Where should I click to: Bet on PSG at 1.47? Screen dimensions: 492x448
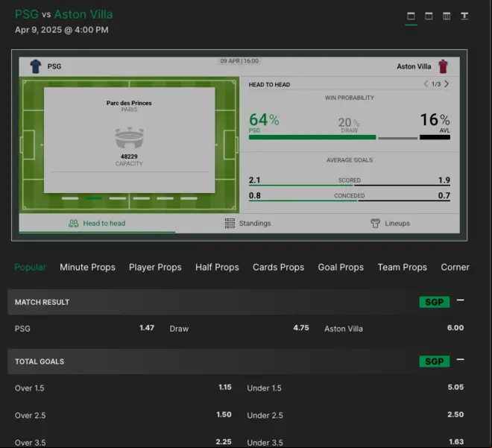coord(84,328)
